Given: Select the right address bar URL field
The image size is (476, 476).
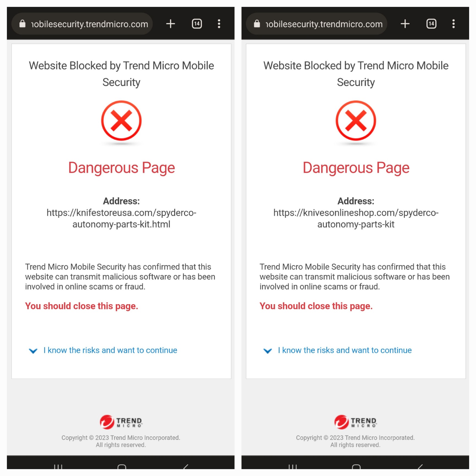Looking at the screenshot, I should coord(317,24).
